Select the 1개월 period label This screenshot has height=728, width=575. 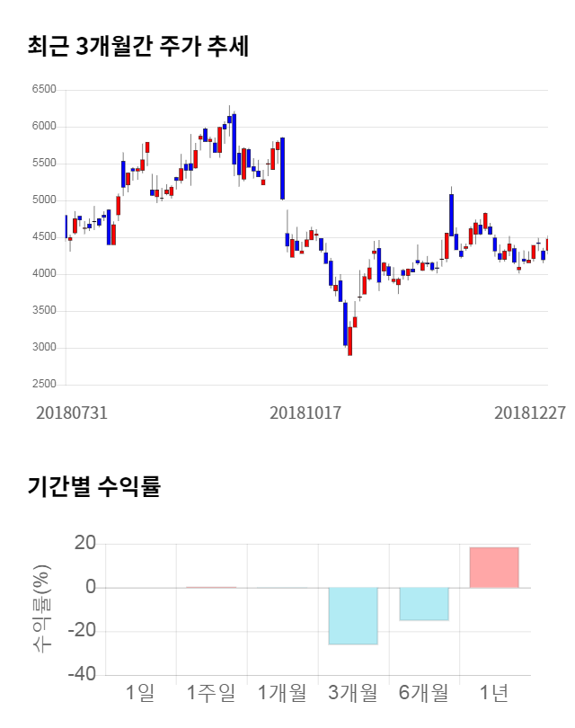(282, 693)
